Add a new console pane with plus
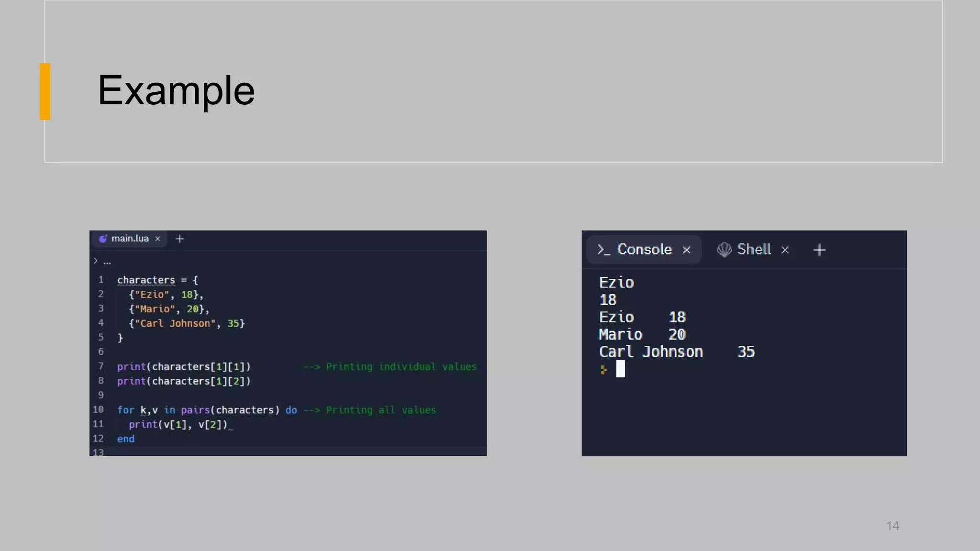The width and height of the screenshot is (980, 551). pos(819,250)
